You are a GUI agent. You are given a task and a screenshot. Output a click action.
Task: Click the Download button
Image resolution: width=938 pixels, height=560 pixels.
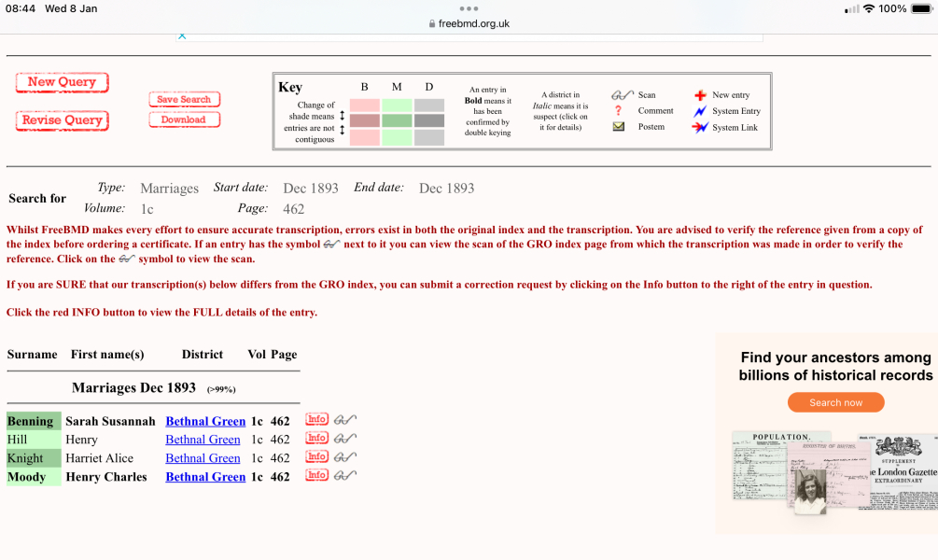[184, 119]
